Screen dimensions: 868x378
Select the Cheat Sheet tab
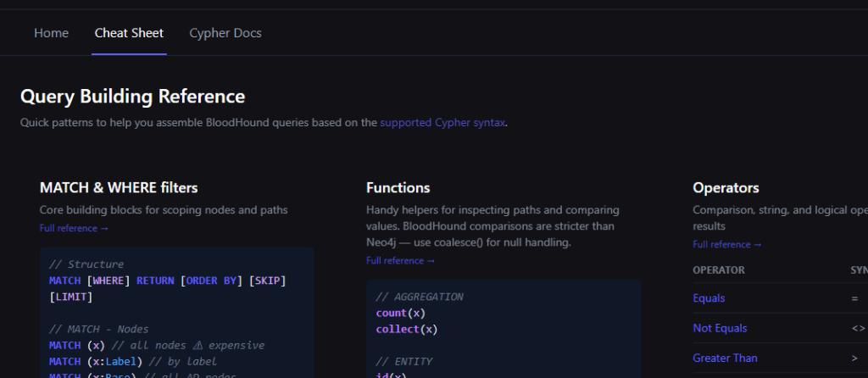click(129, 33)
